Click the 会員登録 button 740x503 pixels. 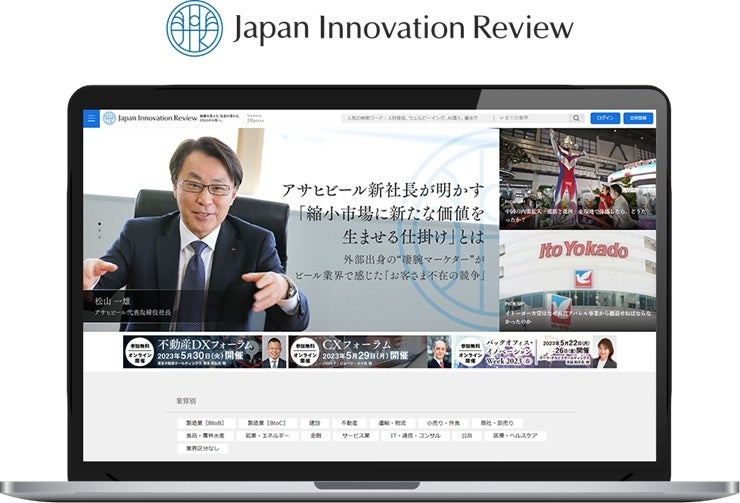pyautogui.click(x=638, y=118)
